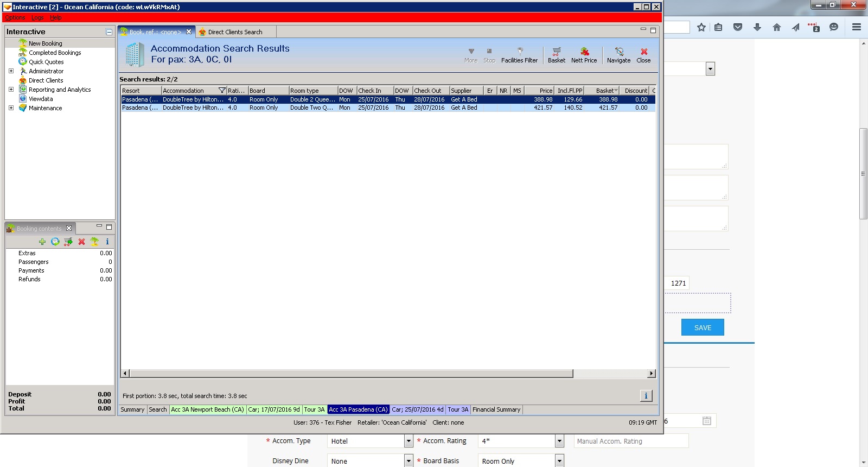Click the blue info icon in Booking contents toolbar
Viewport: 868px width, 467px height.
[x=107, y=242]
